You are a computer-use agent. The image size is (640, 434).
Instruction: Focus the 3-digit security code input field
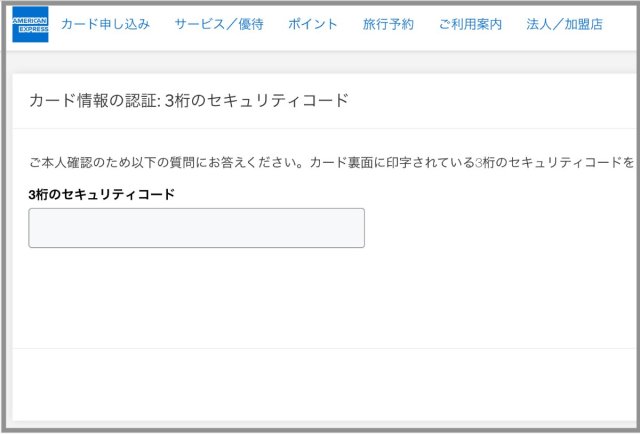196,228
